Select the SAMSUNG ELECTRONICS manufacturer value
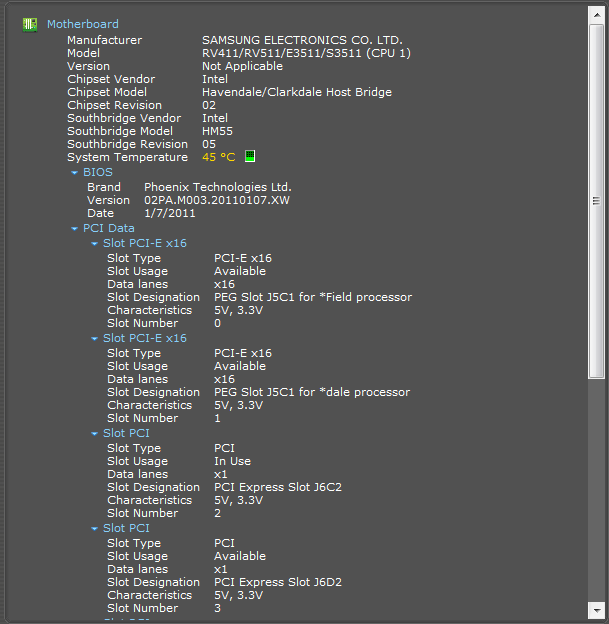This screenshot has height=624, width=609. pyautogui.click(x=303, y=40)
